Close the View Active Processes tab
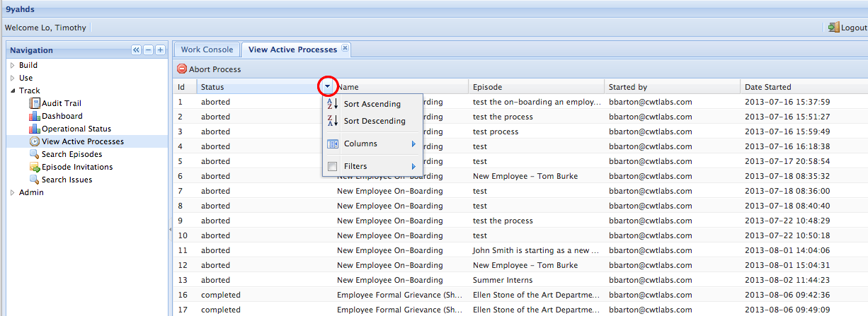868x316 pixels. click(345, 48)
